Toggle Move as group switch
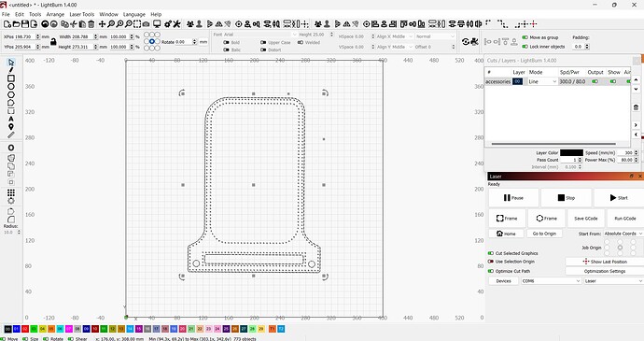This screenshot has width=644, height=341. click(525, 37)
